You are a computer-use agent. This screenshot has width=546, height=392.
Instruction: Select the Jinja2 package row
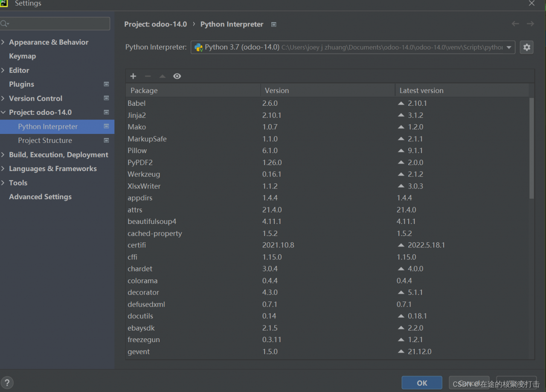coord(328,115)
